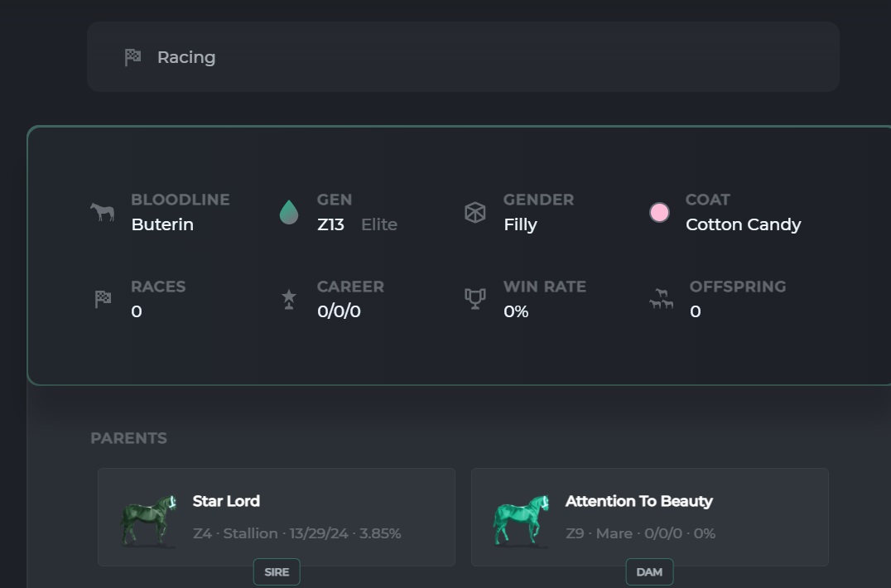The image size is (891, 588).
Task: Open the Racing section bar
Action: (x=463, y=57)
